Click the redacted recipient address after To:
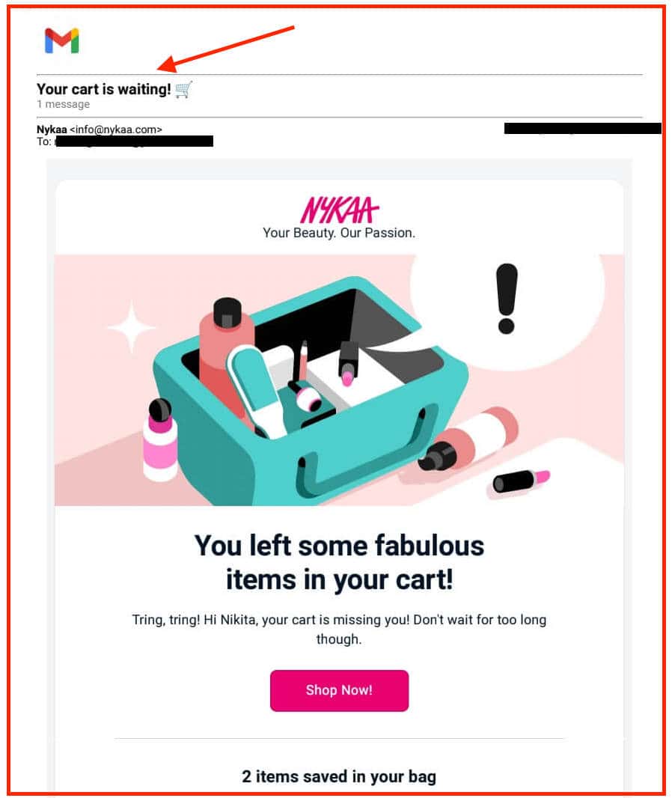Image resolution: width=672 pixels, height=798 pixels. 134,141
